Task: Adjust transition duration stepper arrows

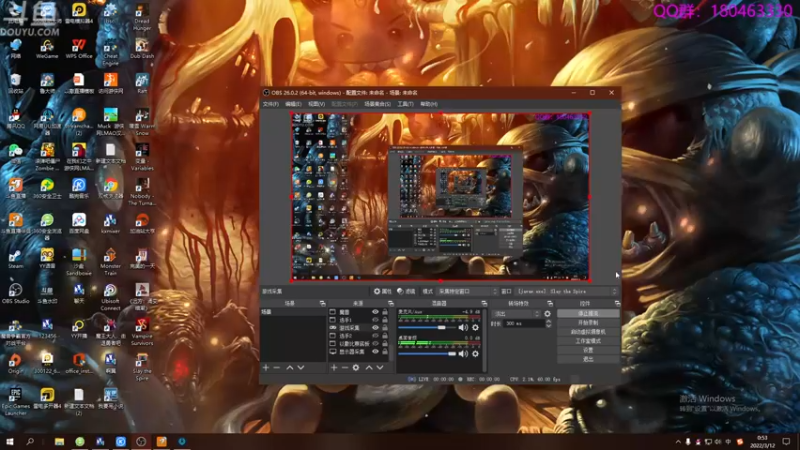Action: click(548, 323)
